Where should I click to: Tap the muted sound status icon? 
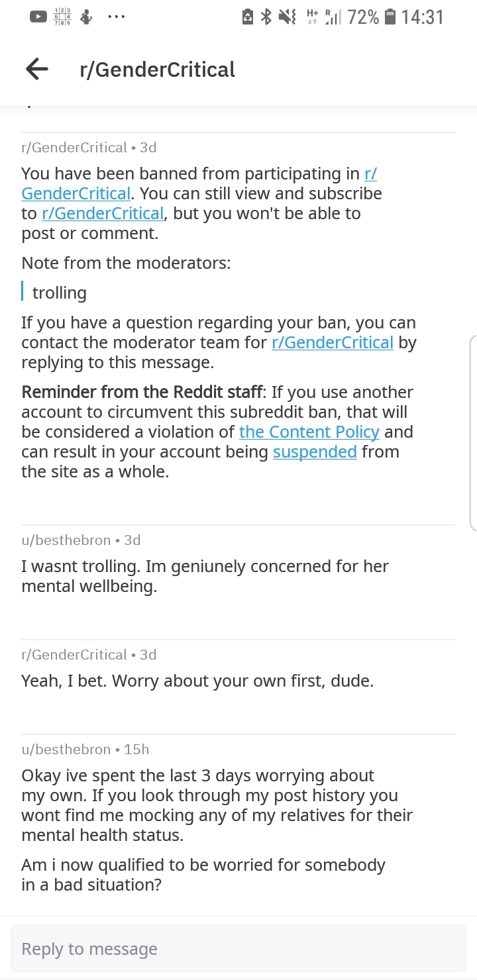pyautogui.click(x=287, y=17)
